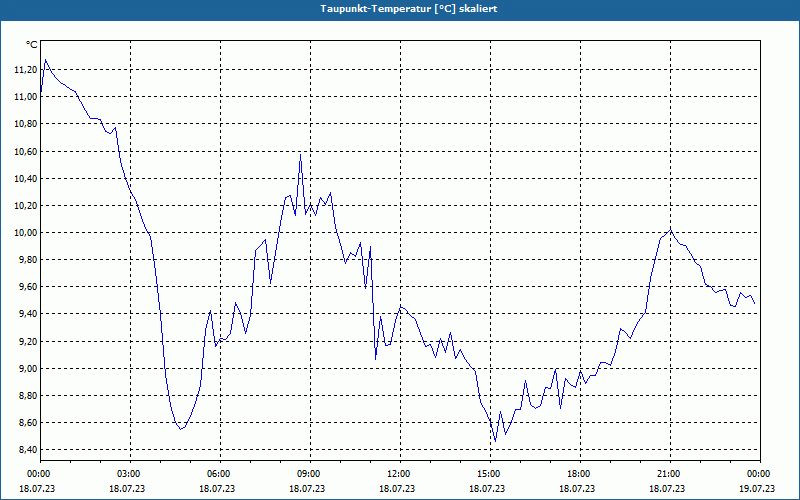The width and height of the screenshot is (800, 500).
Task: Select the °C unit label on y-axis
Action: (x=31, y=45)
